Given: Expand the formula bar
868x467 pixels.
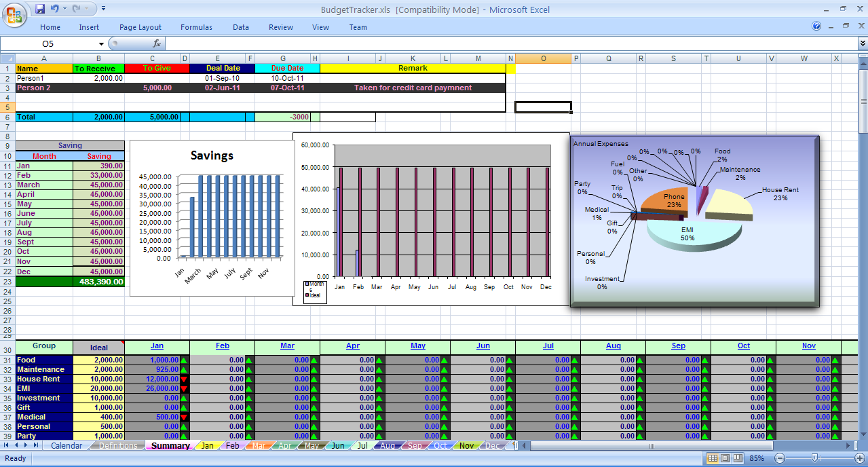Looking at the screenshot, I should 862,43.
